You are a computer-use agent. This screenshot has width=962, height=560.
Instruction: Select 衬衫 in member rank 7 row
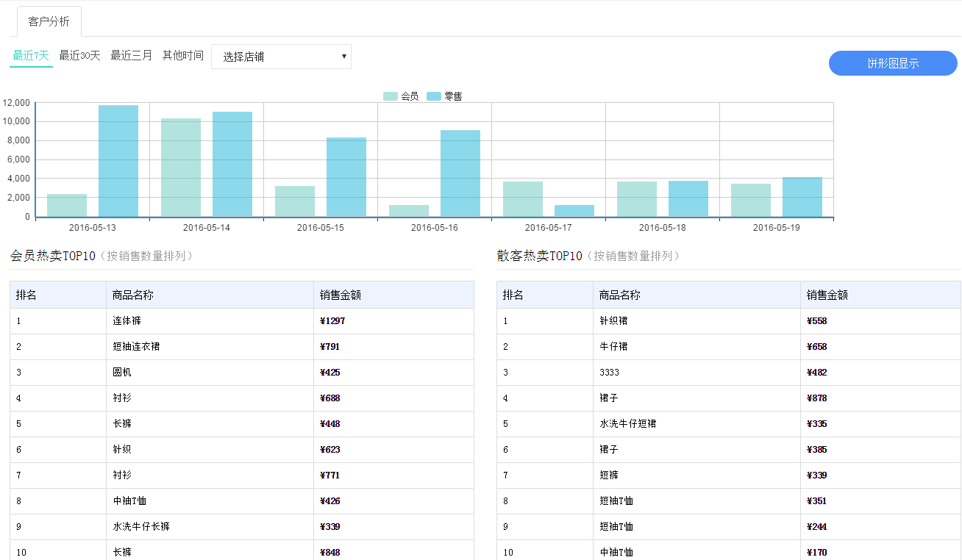coord(122,475)
